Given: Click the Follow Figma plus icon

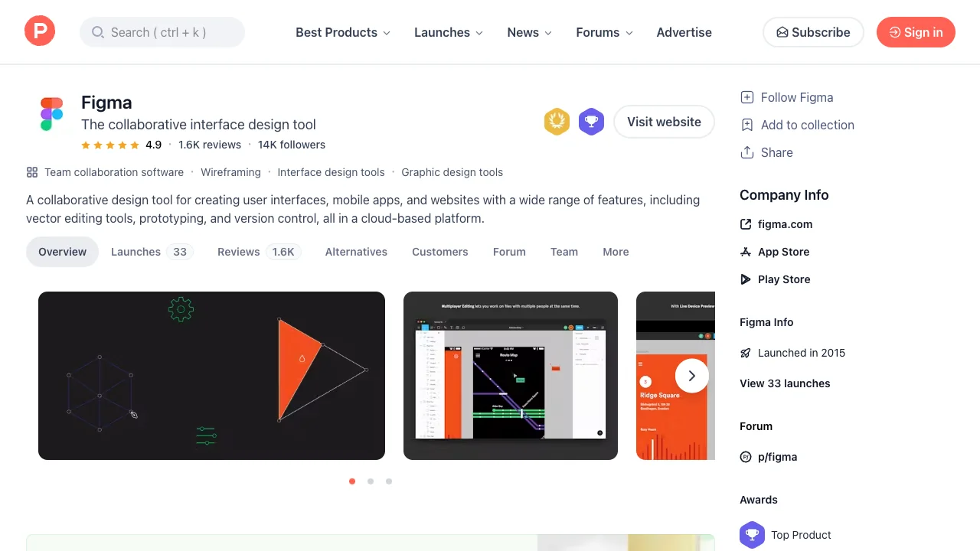Looking at the screenshot, I should tap(747, 97).
